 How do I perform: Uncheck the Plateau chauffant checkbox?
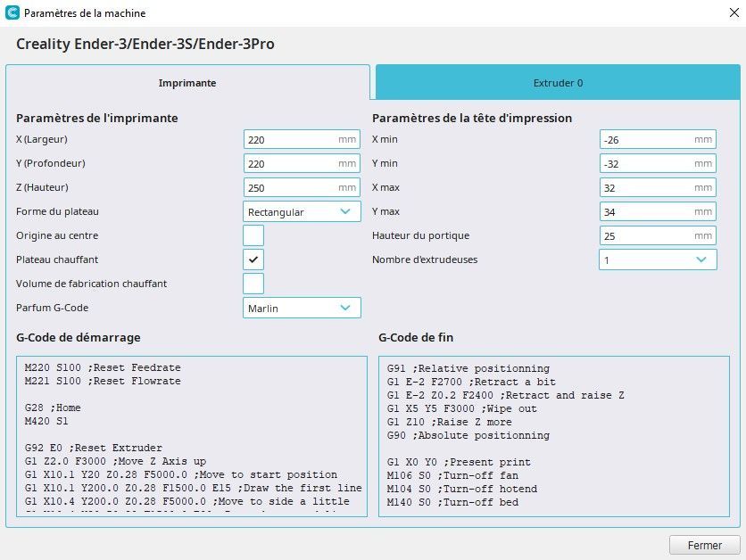[x=253, y=259]
